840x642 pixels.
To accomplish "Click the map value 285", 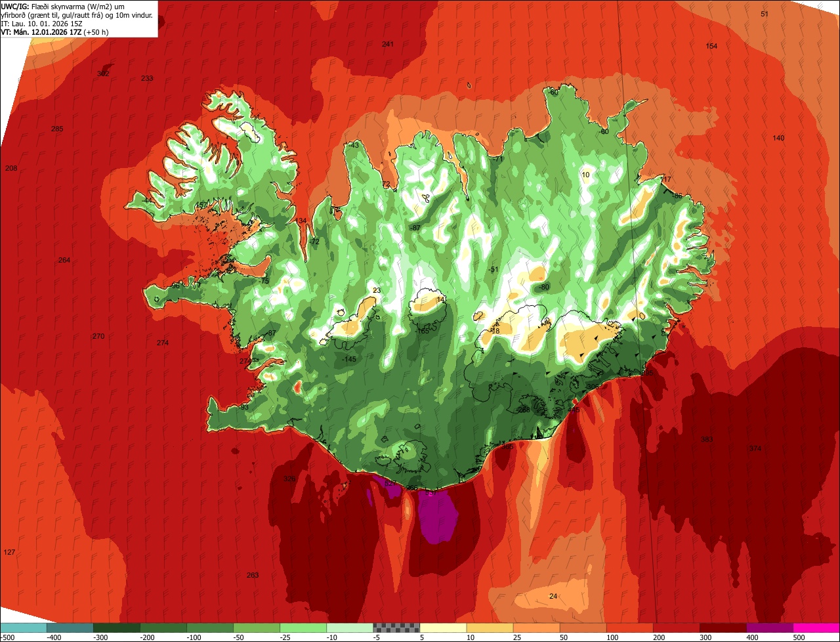I will (57, 129).
